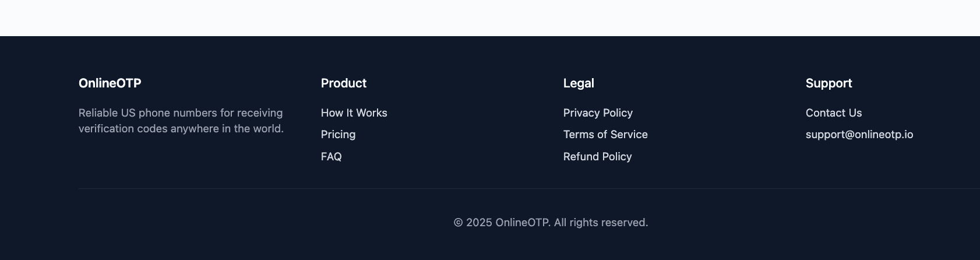Click the 'All rights reserved.' text

point(601,223)
